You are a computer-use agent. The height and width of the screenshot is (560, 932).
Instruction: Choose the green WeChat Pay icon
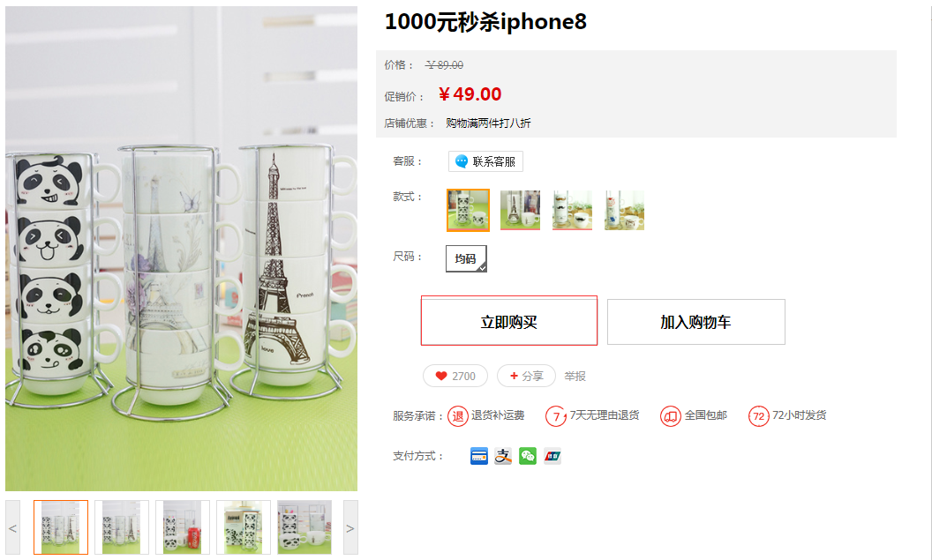click(x=527, y=456)
